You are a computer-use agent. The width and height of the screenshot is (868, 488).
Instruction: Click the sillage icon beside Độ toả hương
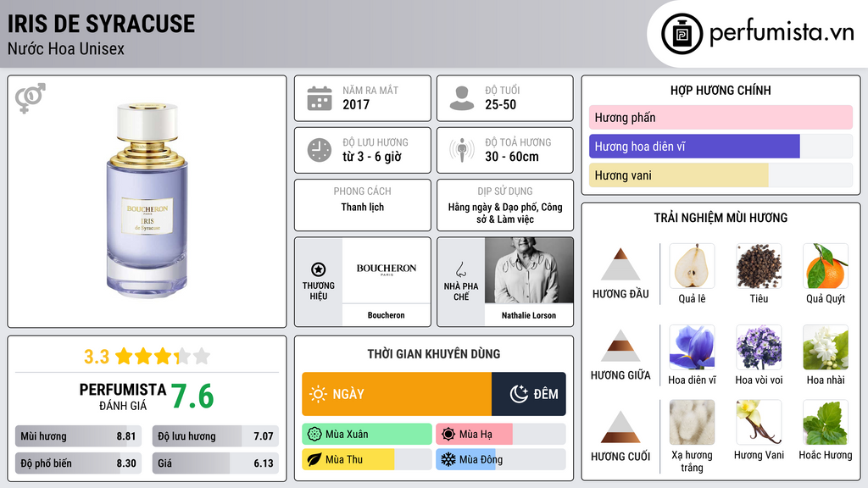coord(462,150)
